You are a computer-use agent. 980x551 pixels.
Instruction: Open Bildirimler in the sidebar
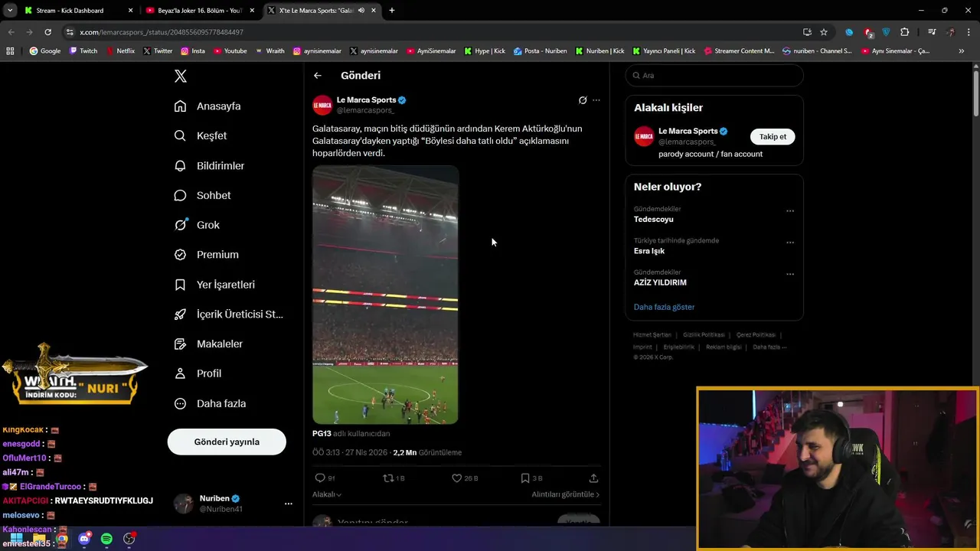[x=209, y=165]
